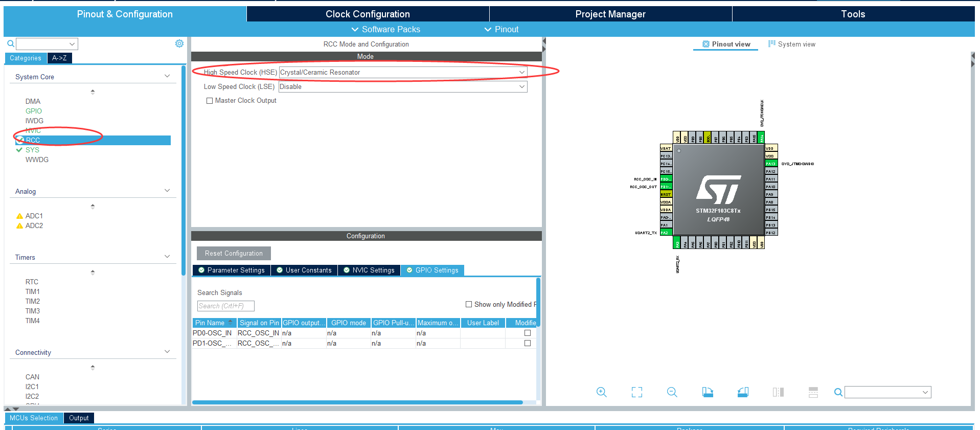Expand the Software Packs menu
980x430 pixels.
[x=386, y=29]
